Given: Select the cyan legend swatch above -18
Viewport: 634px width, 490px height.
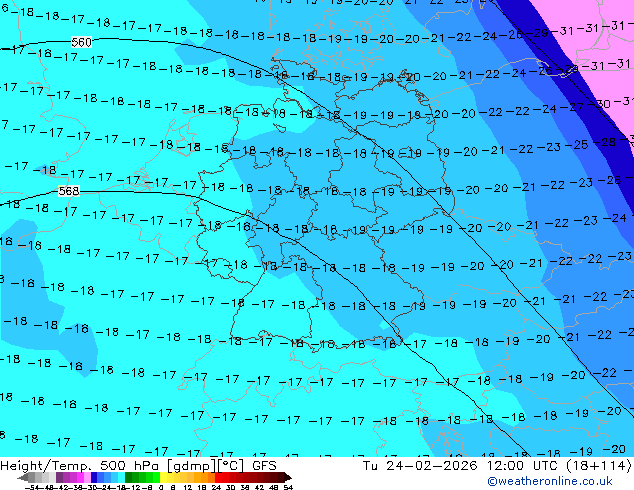Looking at the screenshot, I should [121, 477].
